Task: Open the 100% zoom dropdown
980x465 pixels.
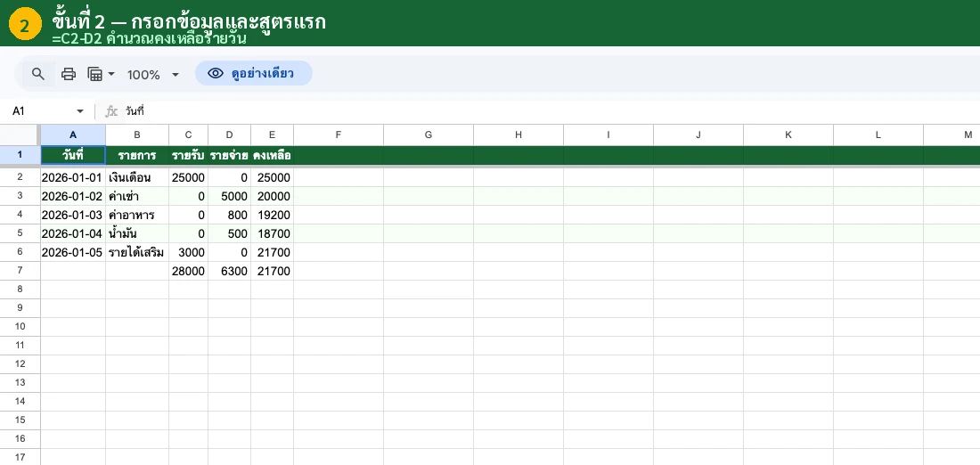Action: [153, 75]
